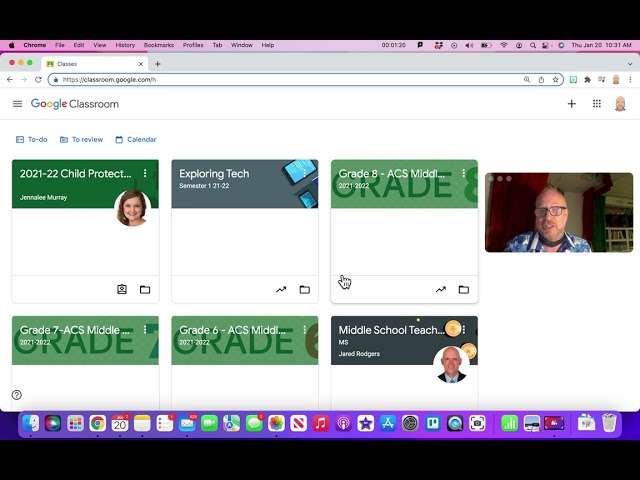Open the Music app in dock
The width and height of the screenshot is (640, 480).
(x=321, y=423)
